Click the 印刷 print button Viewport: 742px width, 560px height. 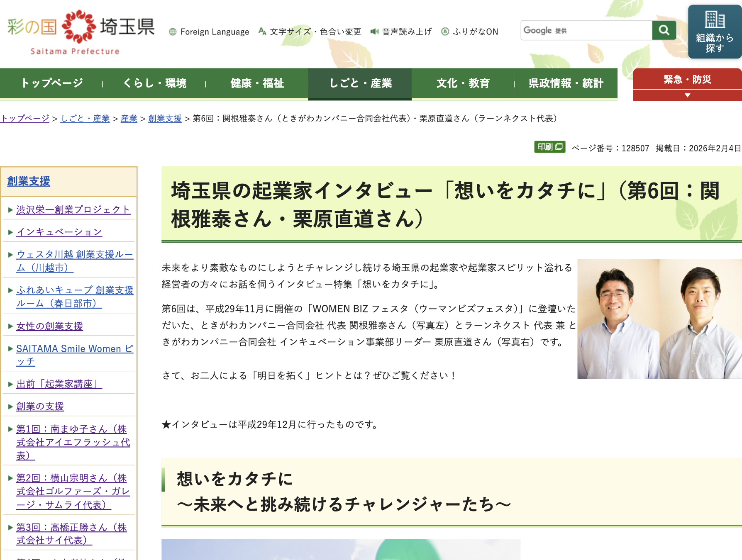(549, 147)
